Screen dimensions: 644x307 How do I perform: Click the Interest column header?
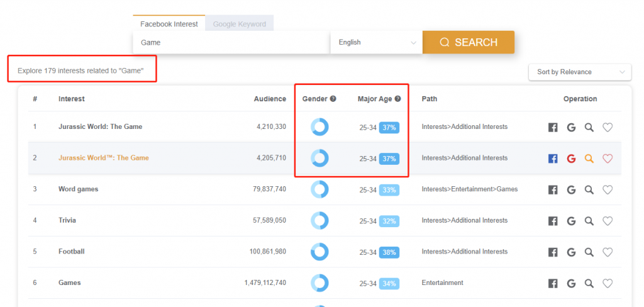(x=72, y=99)
